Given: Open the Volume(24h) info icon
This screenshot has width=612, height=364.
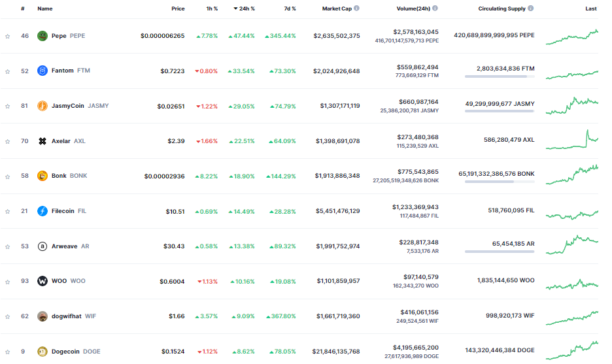Looking at the screenshot, I should tap(435, 8).
